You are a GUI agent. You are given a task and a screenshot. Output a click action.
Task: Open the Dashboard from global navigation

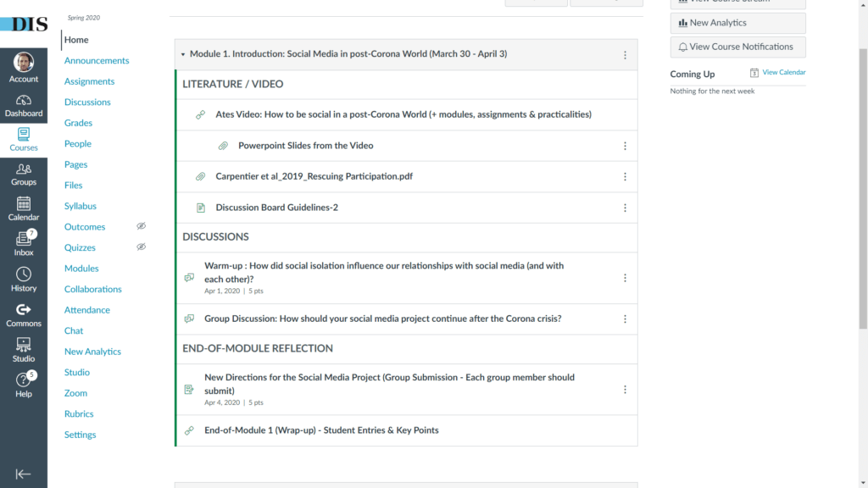23,106
